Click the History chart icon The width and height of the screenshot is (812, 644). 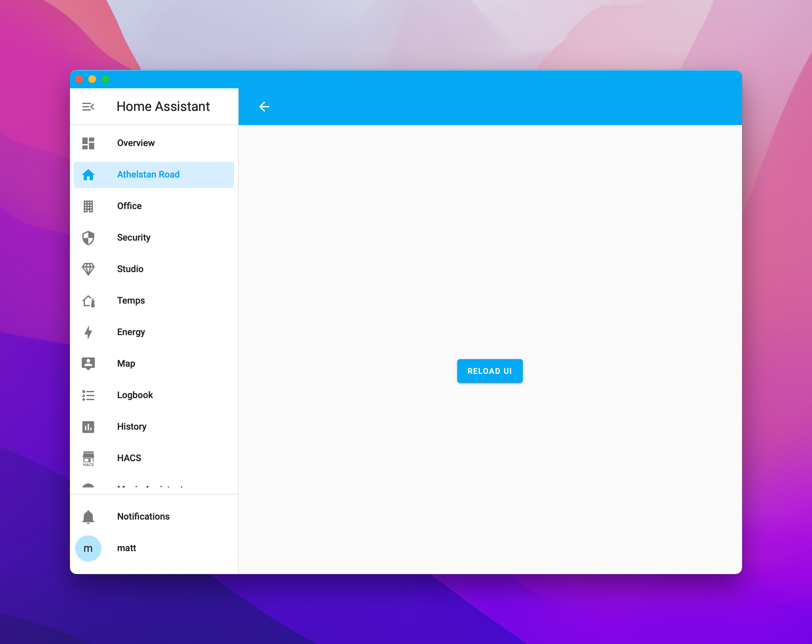[x=88, y=427]
